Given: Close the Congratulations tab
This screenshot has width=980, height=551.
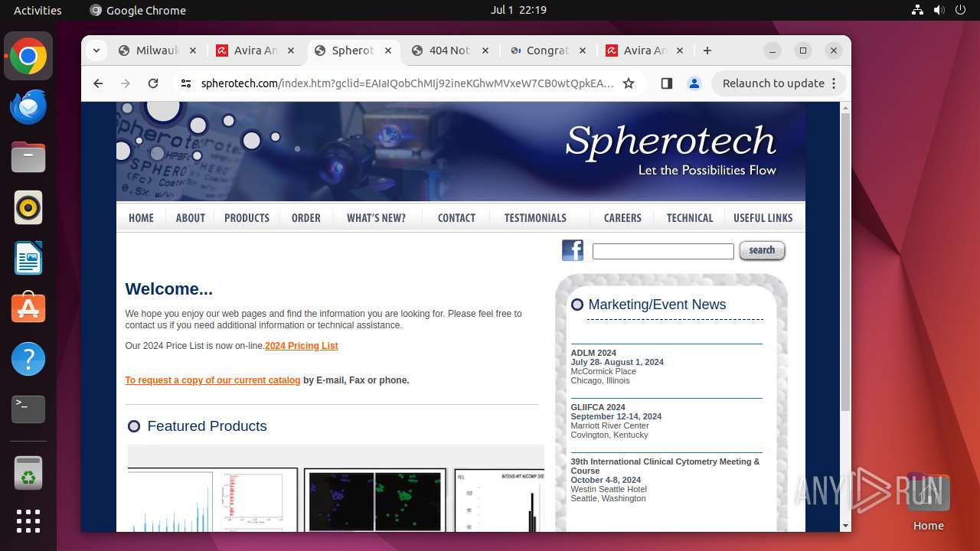Looking at the screenshot, I should tap(583, 51).
